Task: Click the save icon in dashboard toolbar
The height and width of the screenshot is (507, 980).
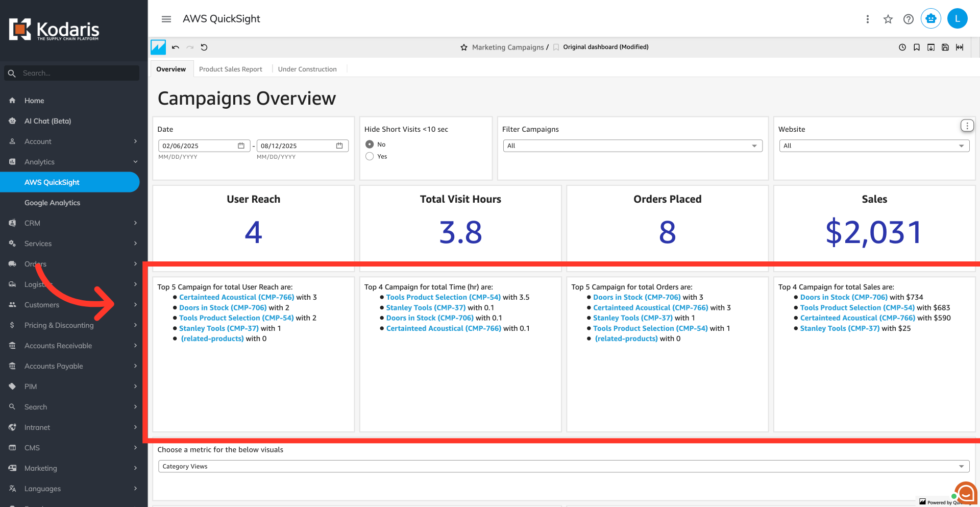Action: [x=945, y=47]
